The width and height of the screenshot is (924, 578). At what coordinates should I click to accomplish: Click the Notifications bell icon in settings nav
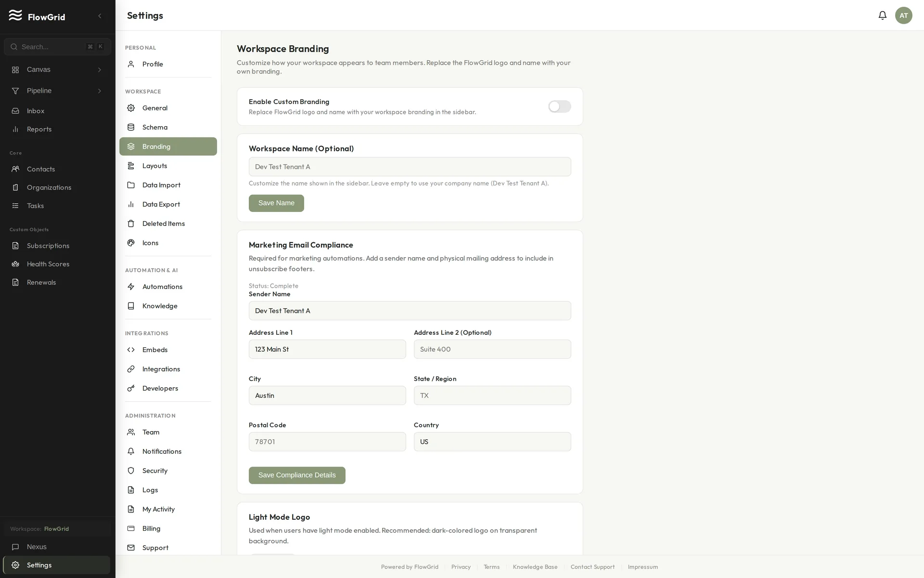[x=131, y=451]
